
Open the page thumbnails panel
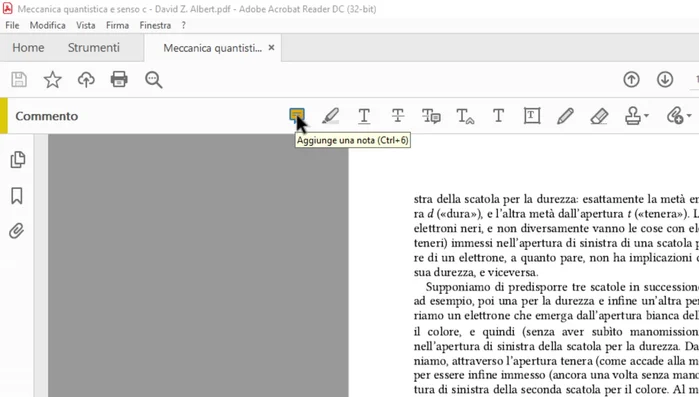coord(17,160)
